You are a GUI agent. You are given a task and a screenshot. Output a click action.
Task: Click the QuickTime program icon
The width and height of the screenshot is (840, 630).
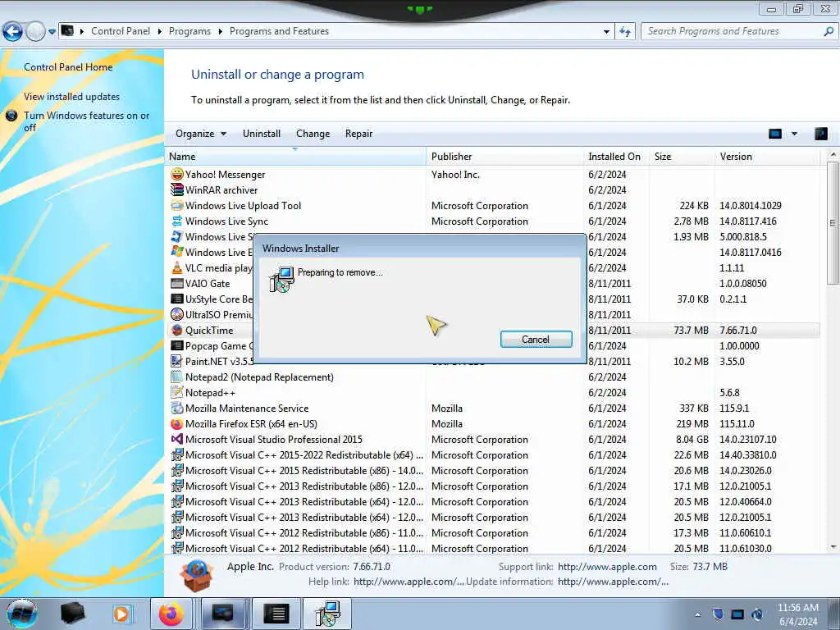point(177,330)
